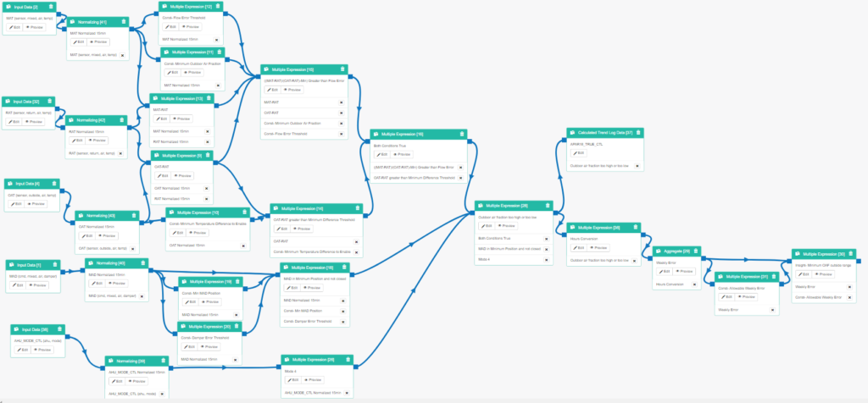Screen dimensions: 868x403
Task: Remove Weekly Error input from Multiple Expression [31]
Action: coord(771,310)
